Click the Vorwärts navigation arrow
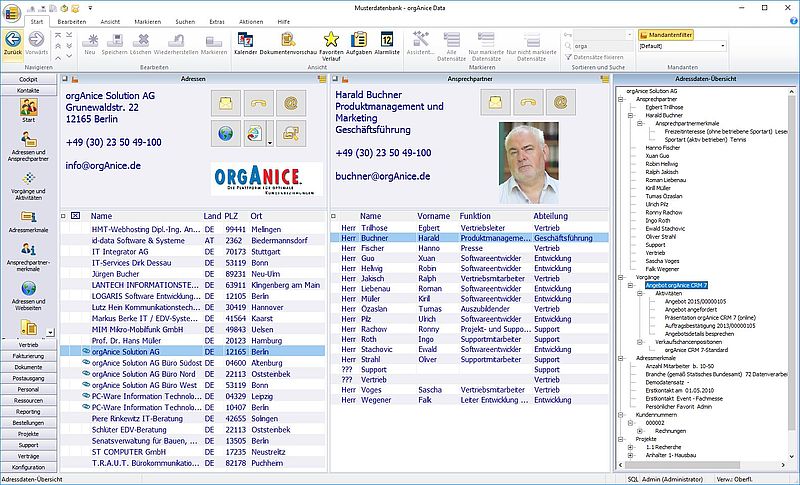 coord(36,43)
